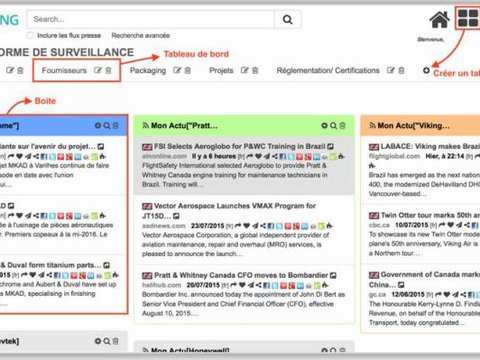The image size is (480, 360).
Task: Send FSI Selects article via paper plane
Action: [267, 156]
